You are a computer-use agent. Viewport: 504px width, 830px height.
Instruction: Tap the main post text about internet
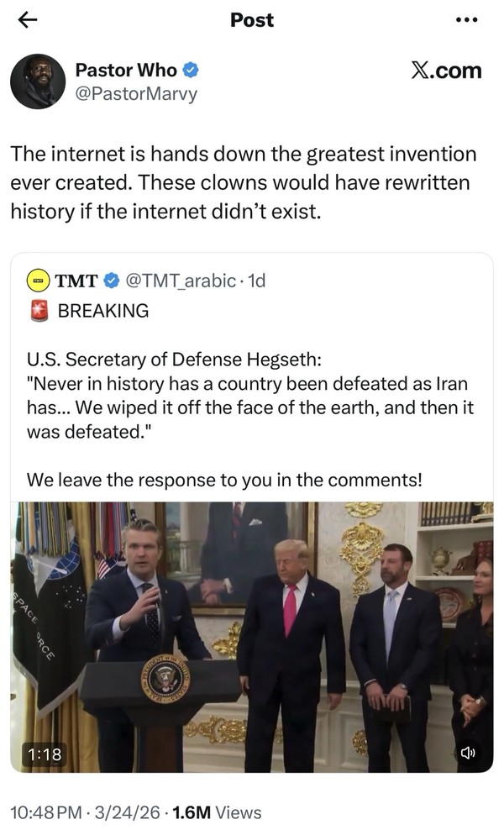244,181
